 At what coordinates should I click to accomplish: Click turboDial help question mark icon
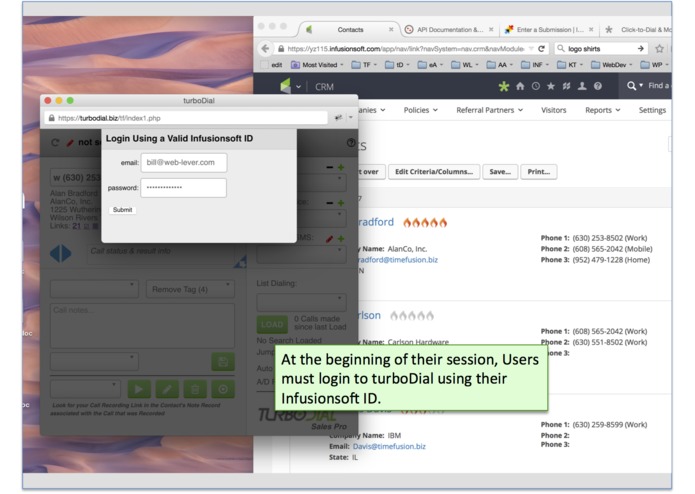point(351,143)
